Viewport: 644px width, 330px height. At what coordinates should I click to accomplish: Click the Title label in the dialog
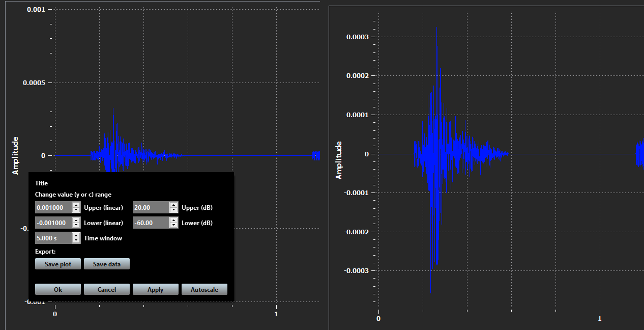click(41, 183)
